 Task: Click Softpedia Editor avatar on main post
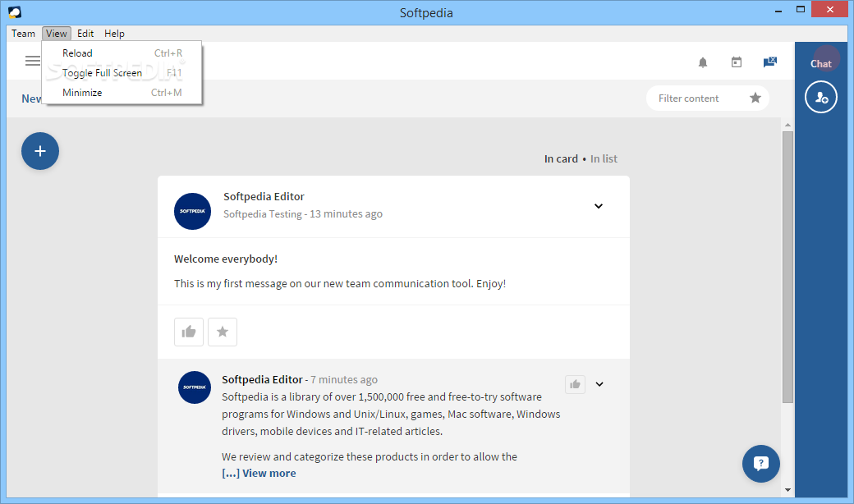click(x=192, y=211)
